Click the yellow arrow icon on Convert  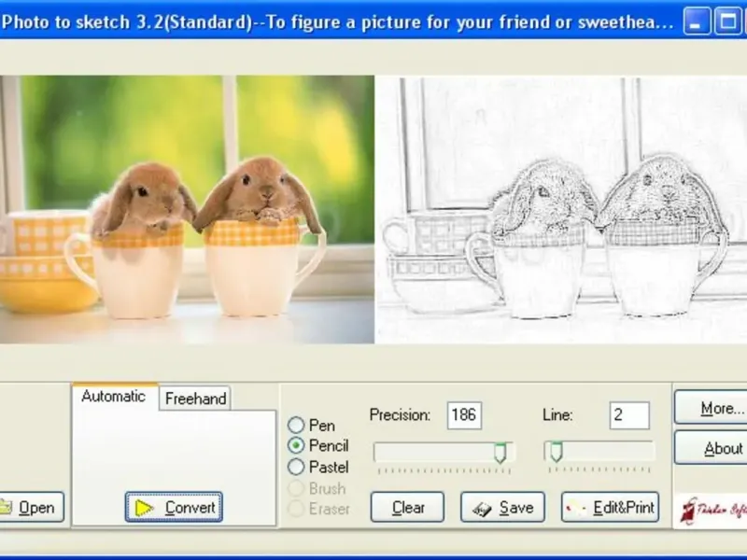(x=144, y=508)
